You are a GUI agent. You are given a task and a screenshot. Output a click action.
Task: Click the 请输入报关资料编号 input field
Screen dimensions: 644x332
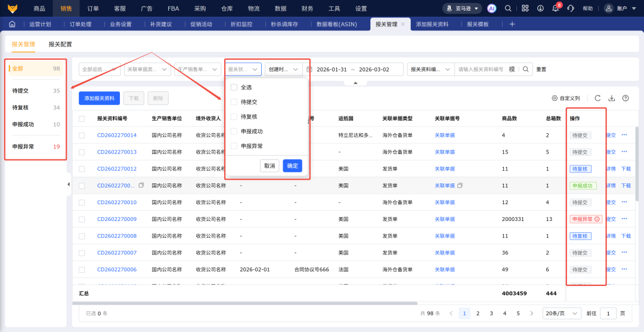pos(481,69)
